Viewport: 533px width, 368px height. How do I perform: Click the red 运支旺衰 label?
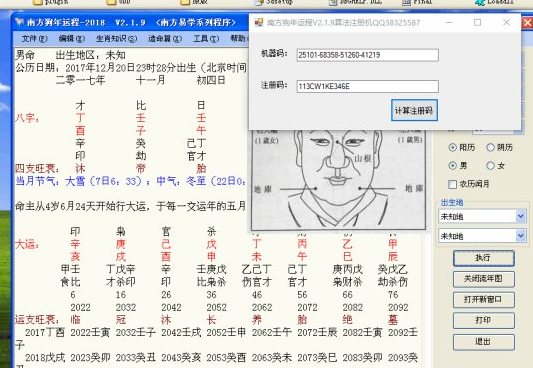pyautogui.click(x=37, y=319)
